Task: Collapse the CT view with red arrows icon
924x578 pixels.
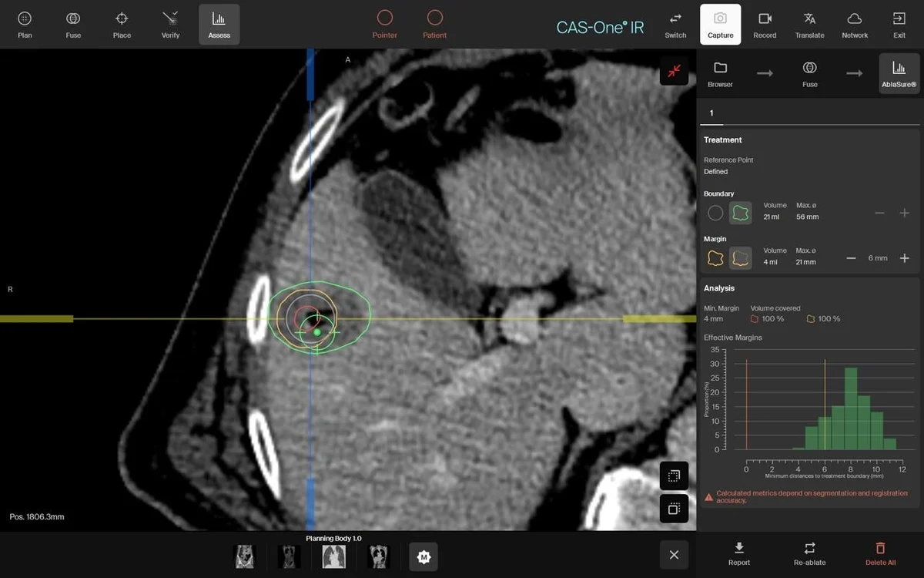Action: tap(674, 71)
